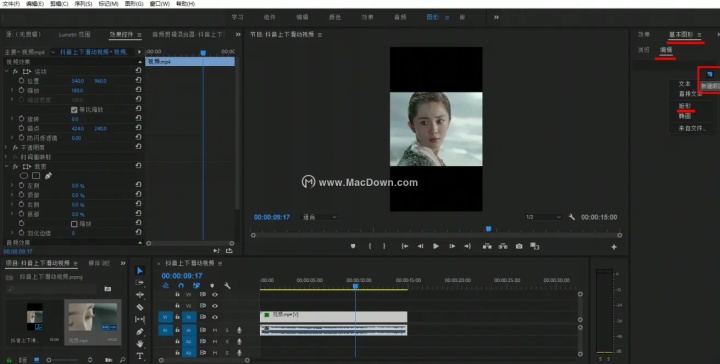Open the zoom level fit dropdown
Image resolution: width=720 pixels, height=364 pixels.
pos(320,217)
